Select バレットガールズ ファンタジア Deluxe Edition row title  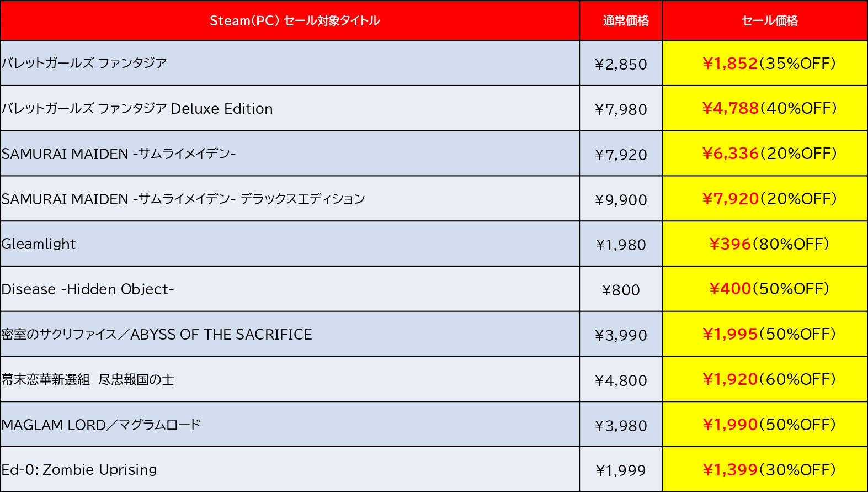(290, 108)
